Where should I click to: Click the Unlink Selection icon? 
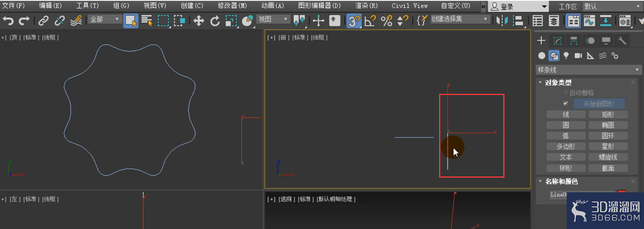[x=60, y=20]
